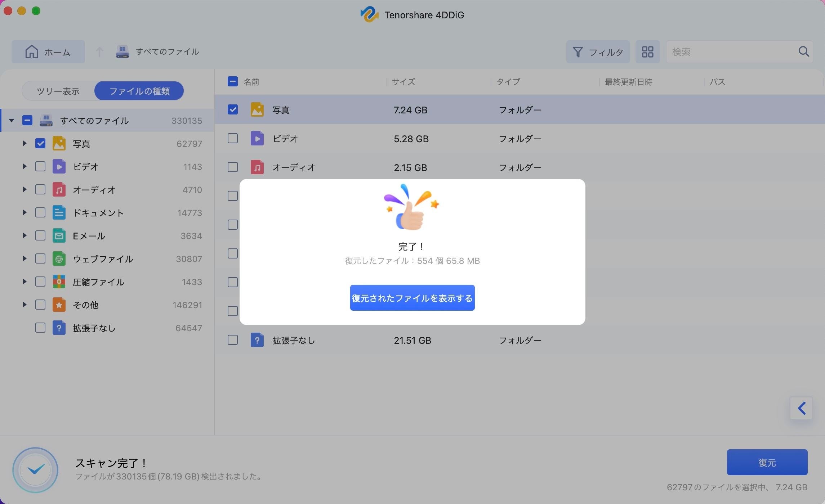825x504 pixels.
Task: Select the オーディオ music icon in sidebar
Action: [x=59, y=190]
